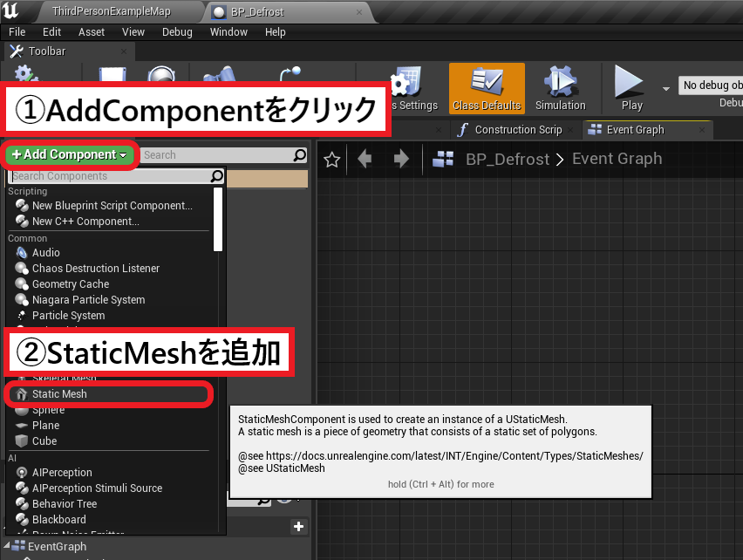Image resolution: width=743 pixels, height=560 pixels.
Task: Close the BP_Defrost tab
Action: [359, 12]
